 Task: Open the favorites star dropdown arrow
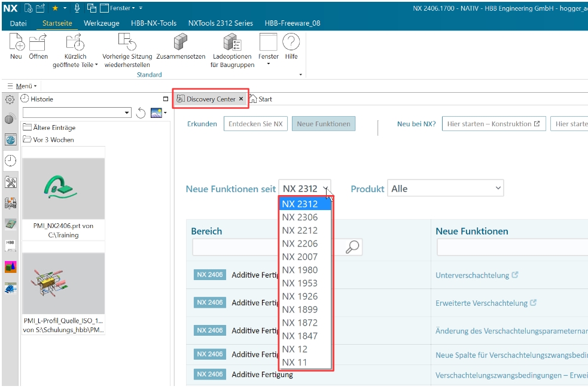click(x=65, y=8)
